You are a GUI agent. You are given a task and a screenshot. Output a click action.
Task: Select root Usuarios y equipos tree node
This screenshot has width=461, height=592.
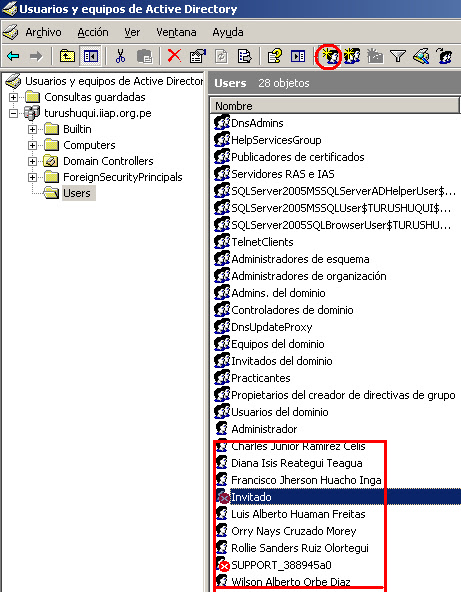point(114,81)
